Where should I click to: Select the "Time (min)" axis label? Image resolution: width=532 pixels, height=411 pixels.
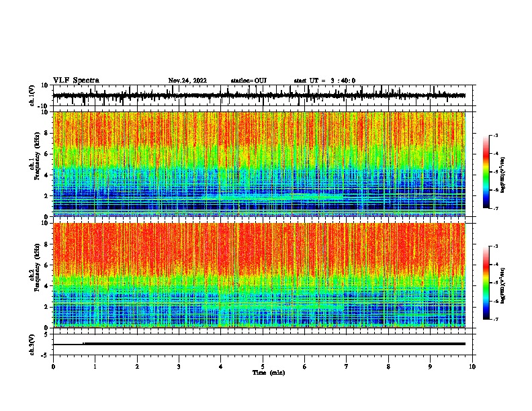(269, 373)
